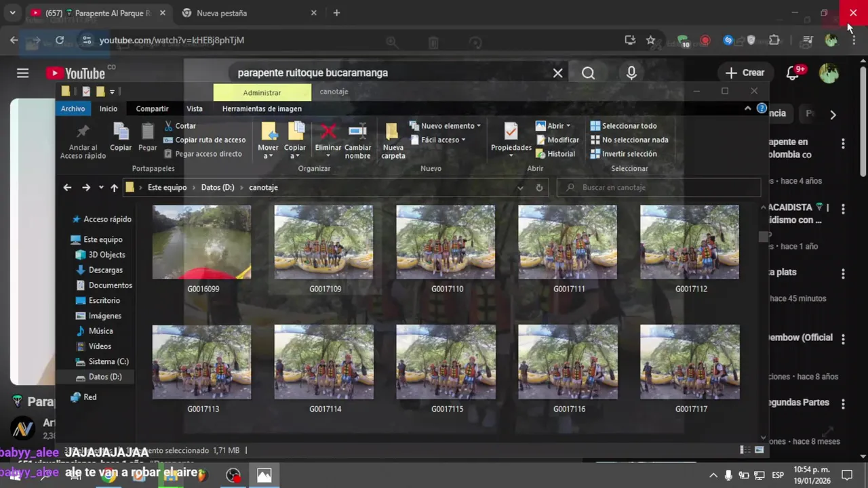
Task: Bookmark this page with Chrome's star icon
Action: click(651, 40)
